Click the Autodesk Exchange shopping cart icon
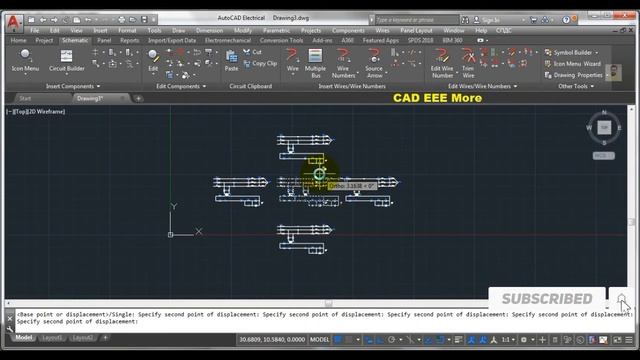The width and height of the screenshot is (640, 360). [x=533, y=20]
